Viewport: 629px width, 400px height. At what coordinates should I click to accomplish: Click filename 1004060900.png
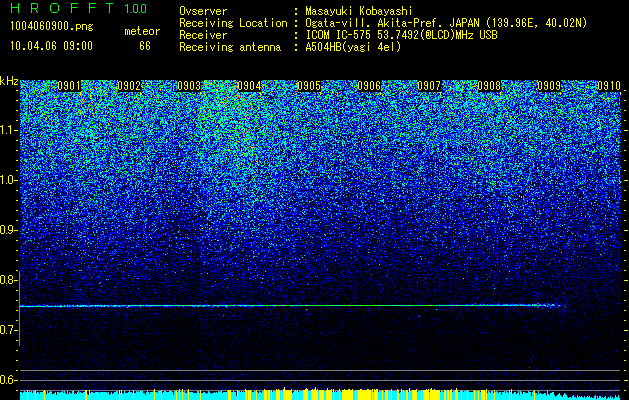pyautogui.click(x=52, y=27)
